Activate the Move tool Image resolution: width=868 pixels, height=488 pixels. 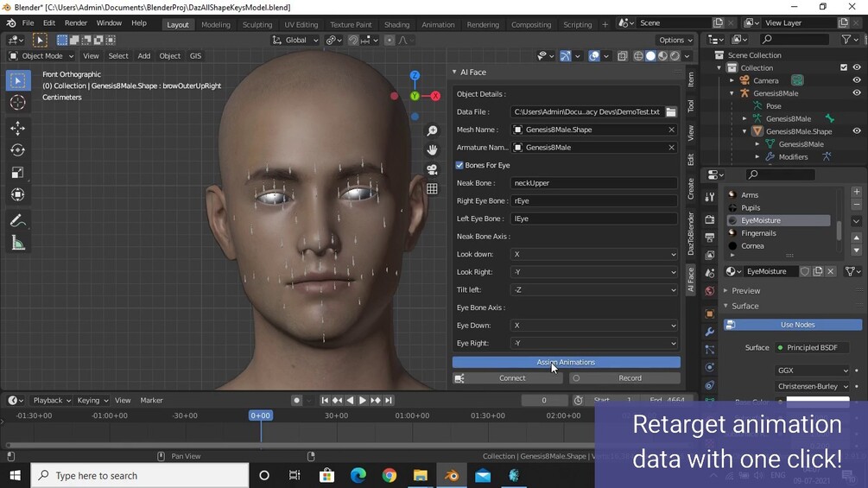tap(17, 128)
